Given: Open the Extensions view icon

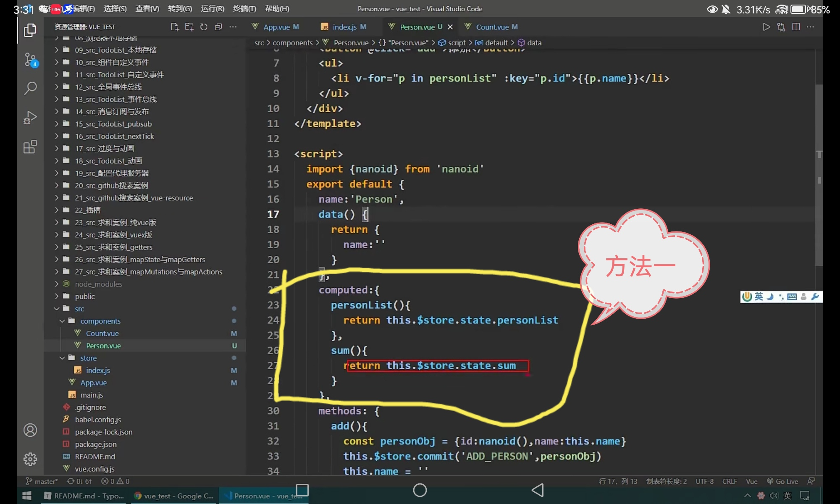Looking at the screenshot, I should [x=30, y=147].
